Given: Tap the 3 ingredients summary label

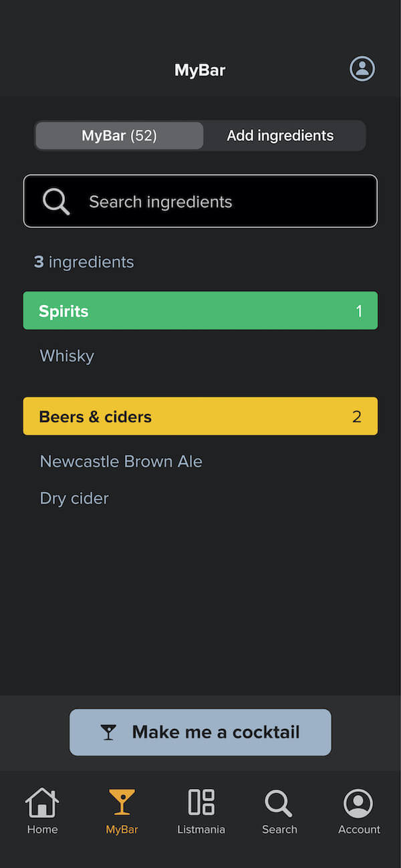Looking at the screenshot, I should [84, 261].
